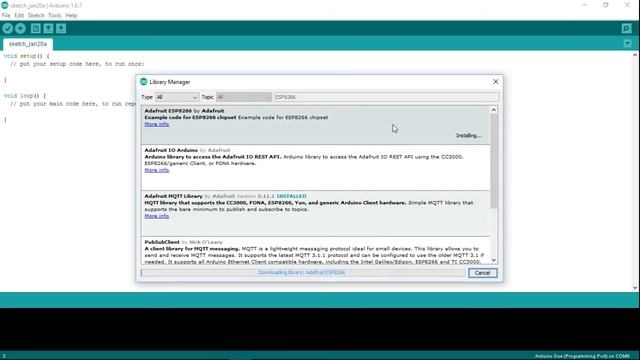Open the Tools menu
Image resolution: width=640 pixels, height=360 pixels.
tap(54, 16)
